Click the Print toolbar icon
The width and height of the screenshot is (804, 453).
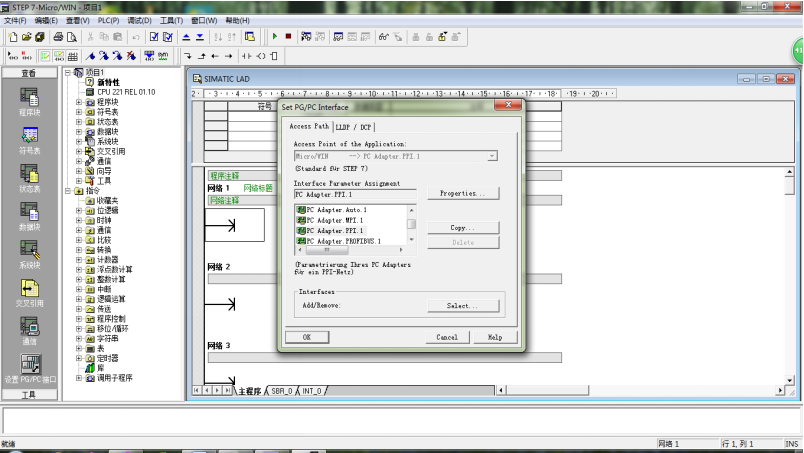(58, 37)
